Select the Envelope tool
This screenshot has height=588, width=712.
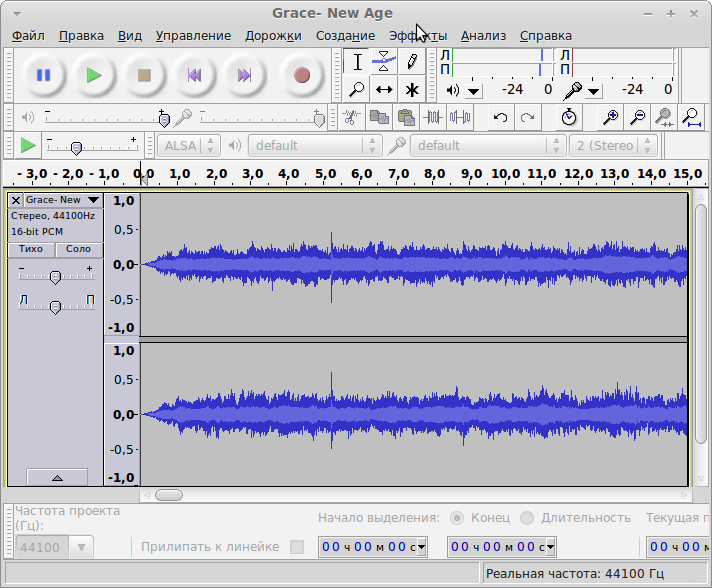(384, 62)
